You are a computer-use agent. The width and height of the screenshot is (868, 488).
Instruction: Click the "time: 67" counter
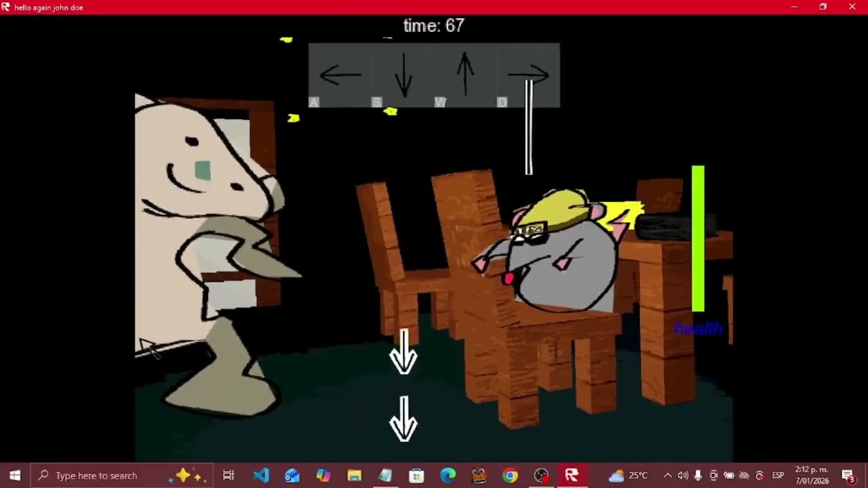(x=433, y=26)
